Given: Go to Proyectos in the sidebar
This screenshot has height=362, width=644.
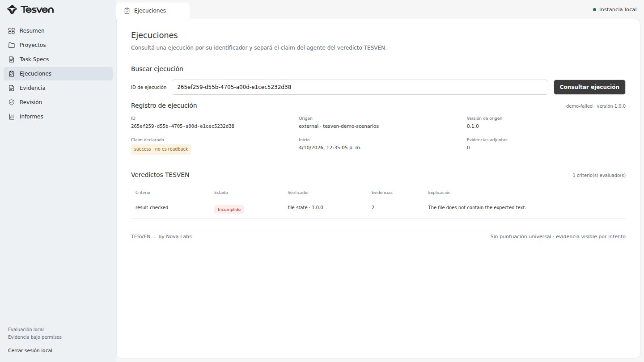Looking at the screenshot, I should tap(58, 45).
